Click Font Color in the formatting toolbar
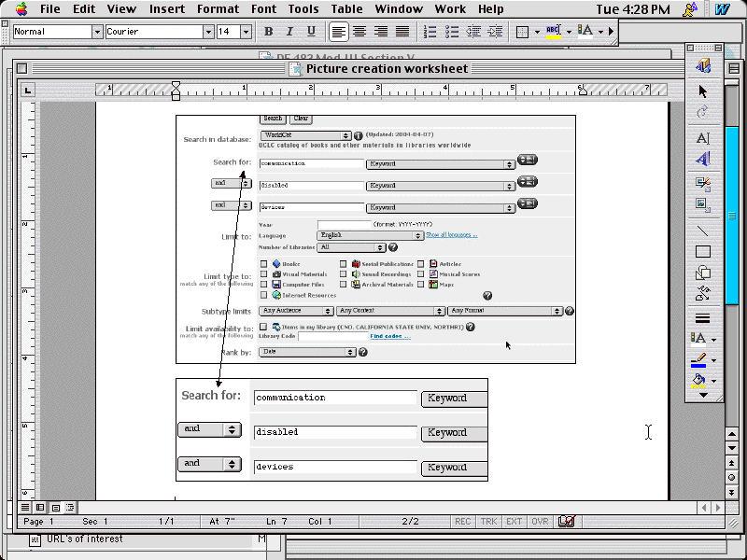747x560 pixels. (x=585, y=32)
